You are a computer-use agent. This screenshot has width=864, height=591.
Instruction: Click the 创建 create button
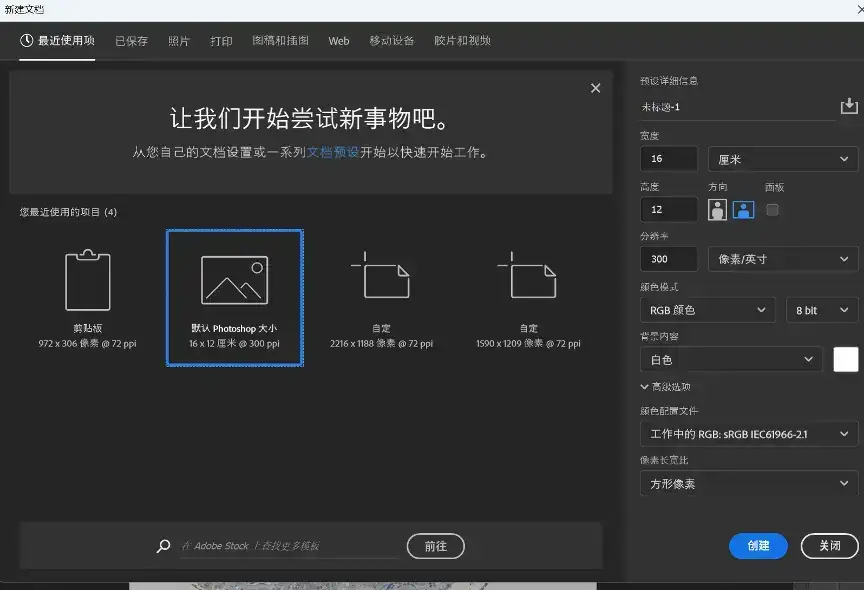tap(758, 546)
